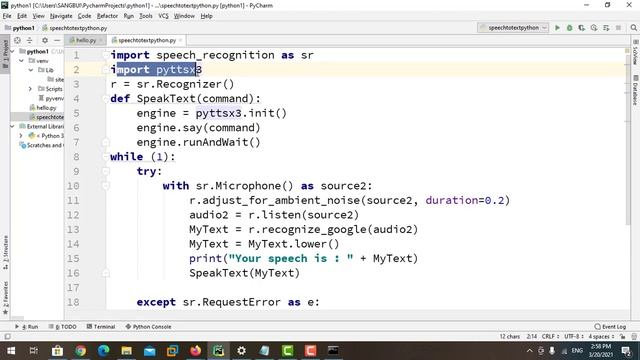
Task: Open the TODO tool window button
Action: point(62,327)
